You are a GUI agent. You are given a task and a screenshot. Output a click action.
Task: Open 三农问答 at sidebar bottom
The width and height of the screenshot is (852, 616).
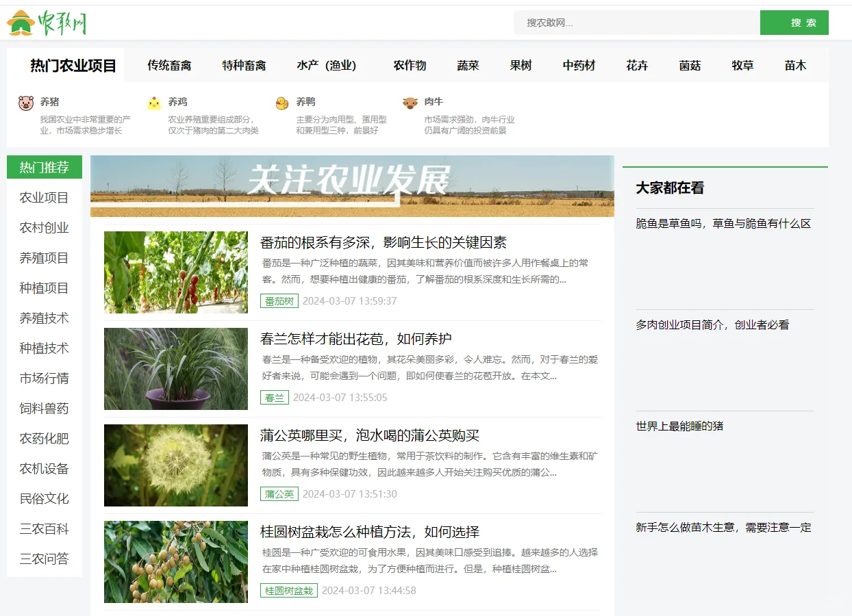coord(44,559)
